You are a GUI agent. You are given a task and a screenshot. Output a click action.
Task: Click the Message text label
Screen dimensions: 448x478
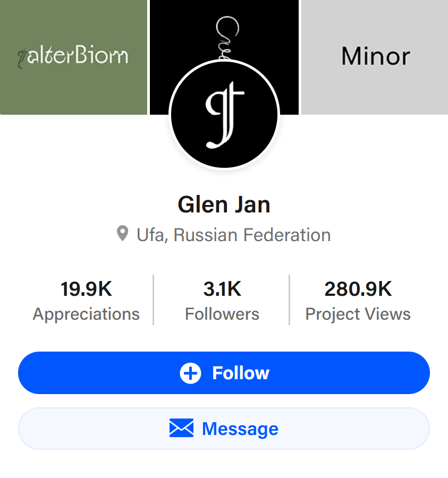[240, 429]
